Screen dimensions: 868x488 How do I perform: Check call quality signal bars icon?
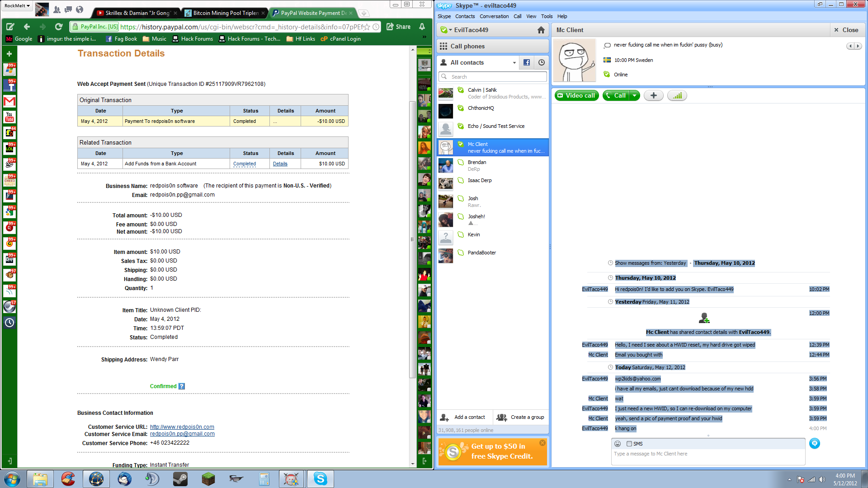tap(677, 95)
